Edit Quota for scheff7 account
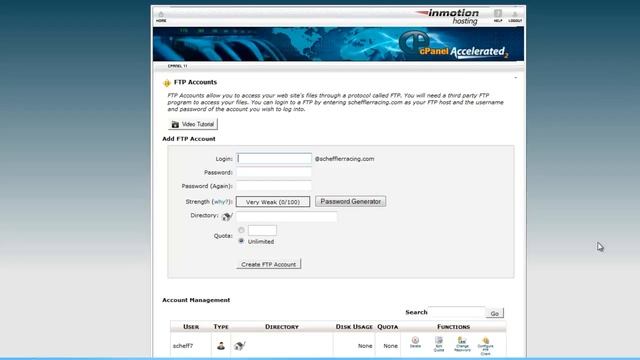 [439, 344]
